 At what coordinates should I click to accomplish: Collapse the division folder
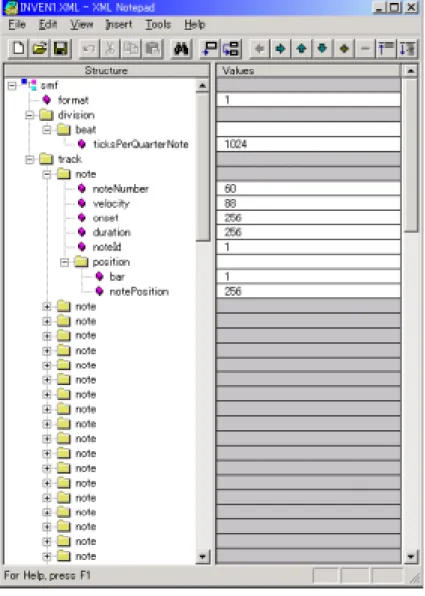click(30, 115)
